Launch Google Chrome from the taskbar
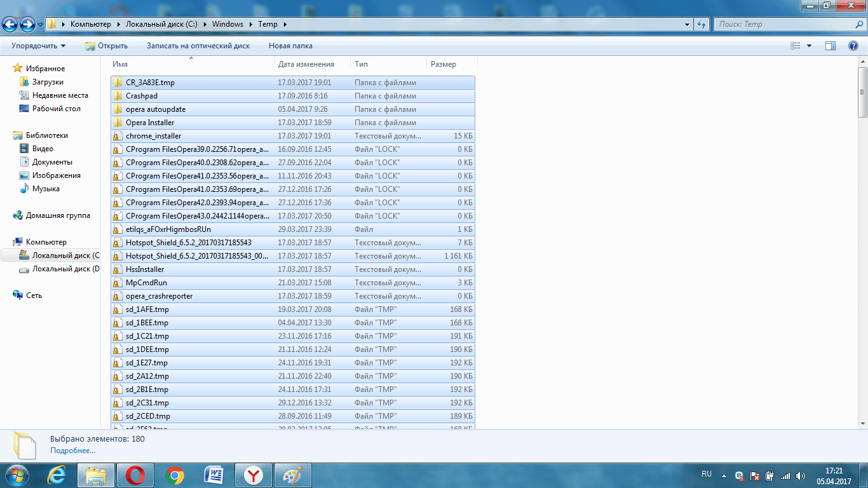 pos(175,475)
